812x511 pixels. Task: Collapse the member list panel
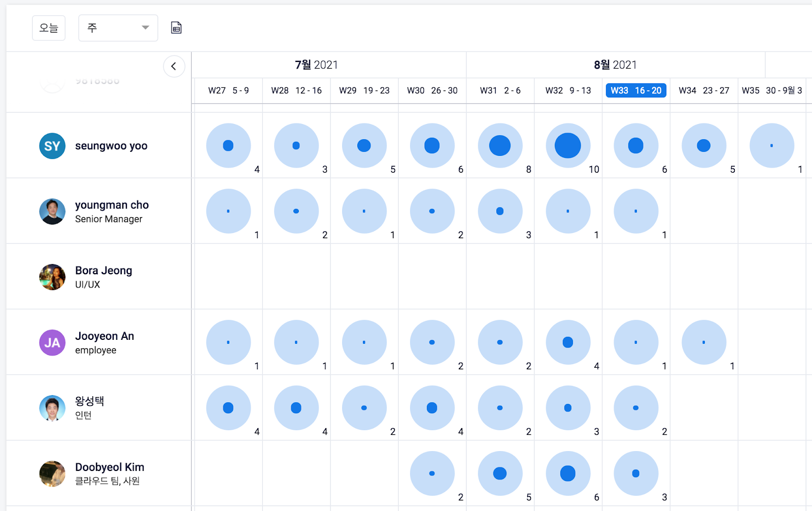pyautogui.click(x=174, y=66)
